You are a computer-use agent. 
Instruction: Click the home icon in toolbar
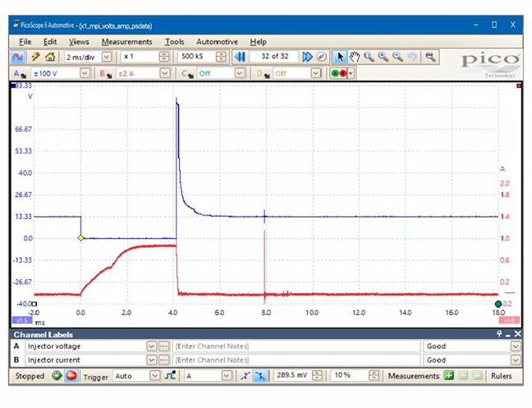[49, 57]
